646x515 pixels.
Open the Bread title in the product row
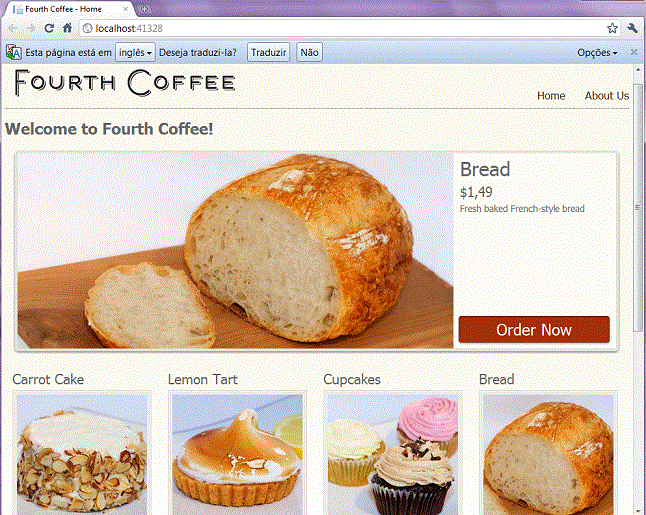tap(496, 379)
